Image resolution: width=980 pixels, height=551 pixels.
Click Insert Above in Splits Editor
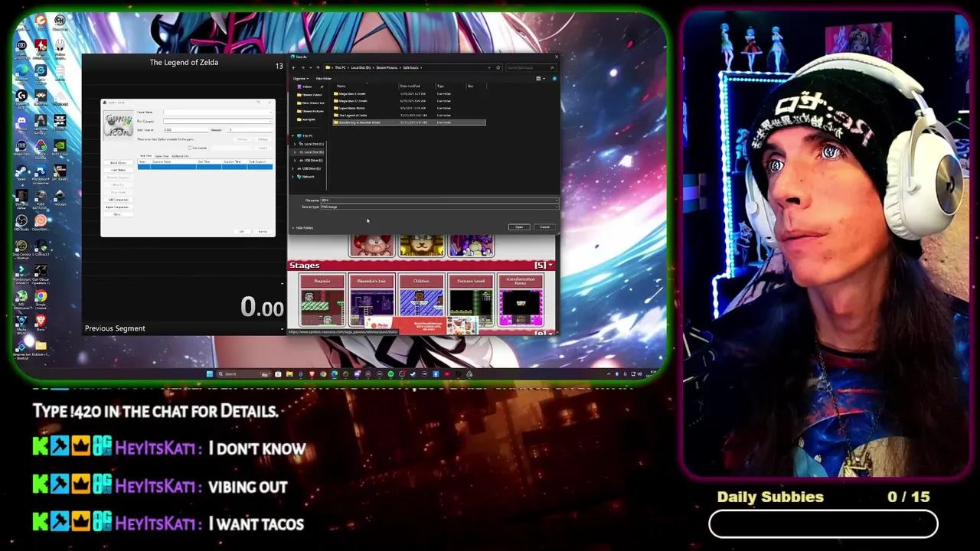[x=118, y=162]
